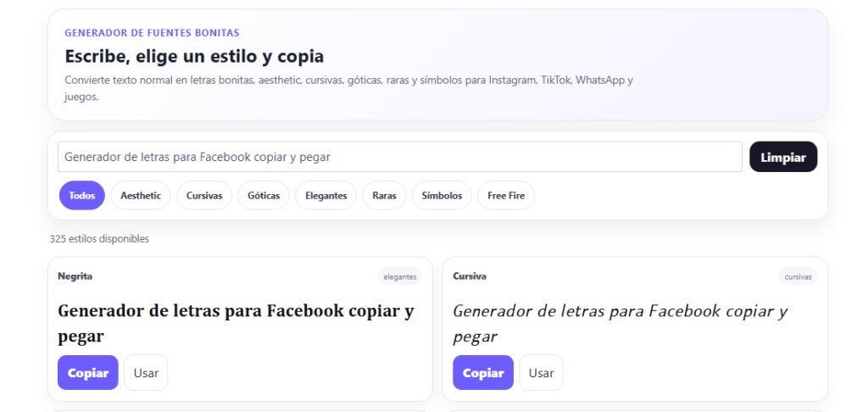Click the 325 estilos disponibles text
The width and height of the screenshot is (868, 412).
tap(100, 239)
